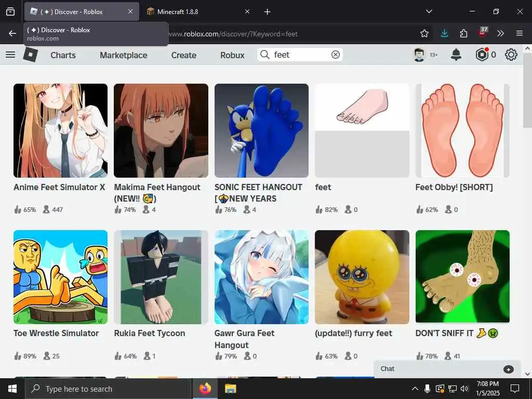Open the Rukia Feet Tycoon title link

click(150, 333)
